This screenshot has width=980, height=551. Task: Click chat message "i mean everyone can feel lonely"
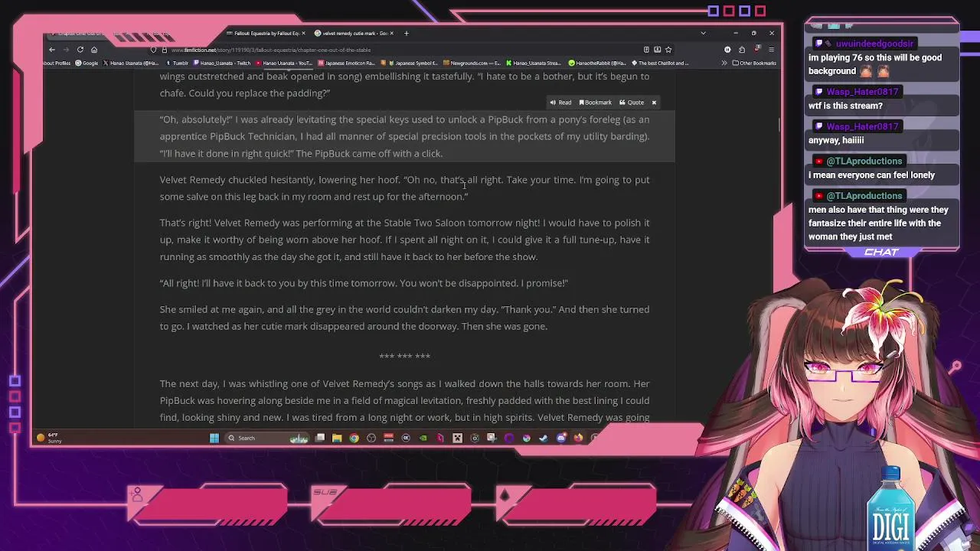(x=871, y=174)
